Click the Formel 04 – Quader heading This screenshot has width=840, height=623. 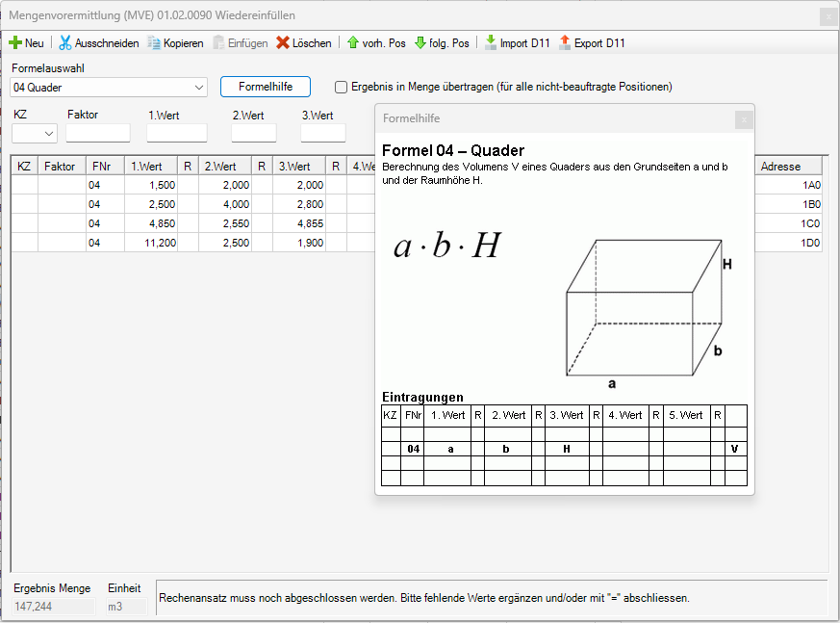453,150
